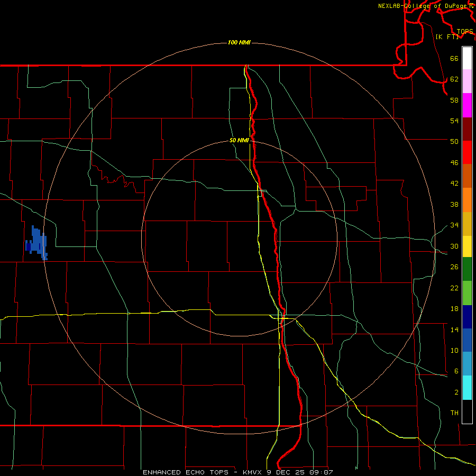Image resolution: width=476 pixels, height=476 pixels.
Task: Click the dark red 54 kft legend swatch
Action: pos(467,129)
